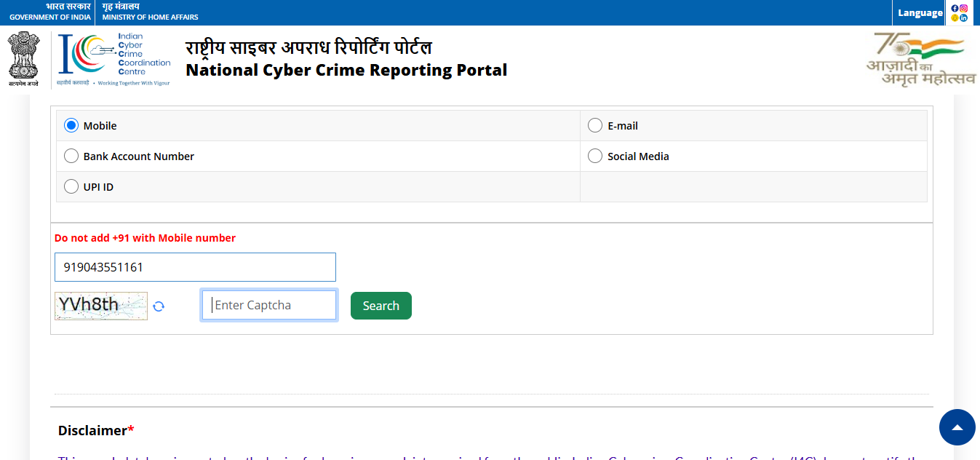Open the LinkedIn social icon
980x460 pixels.
pos(964,17)
